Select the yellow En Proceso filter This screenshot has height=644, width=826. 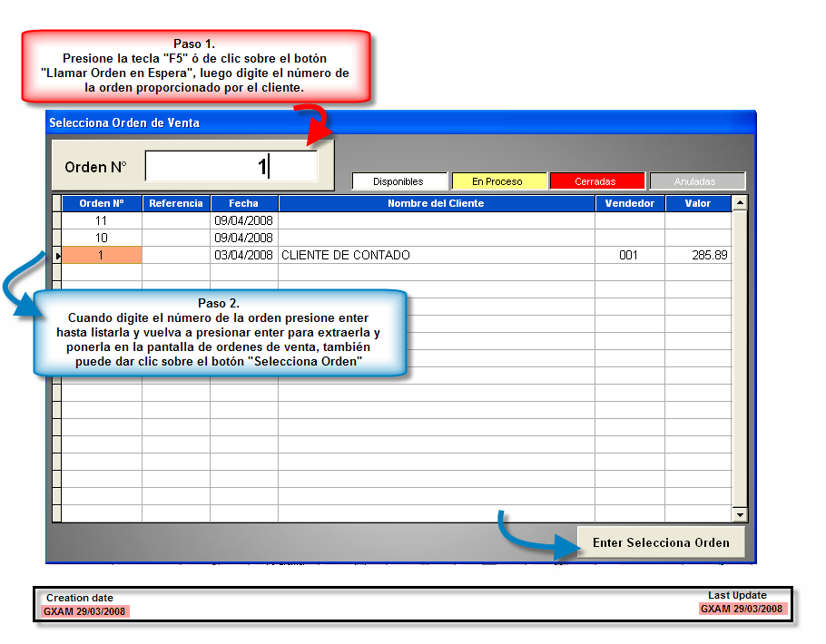tap(498, 181)
